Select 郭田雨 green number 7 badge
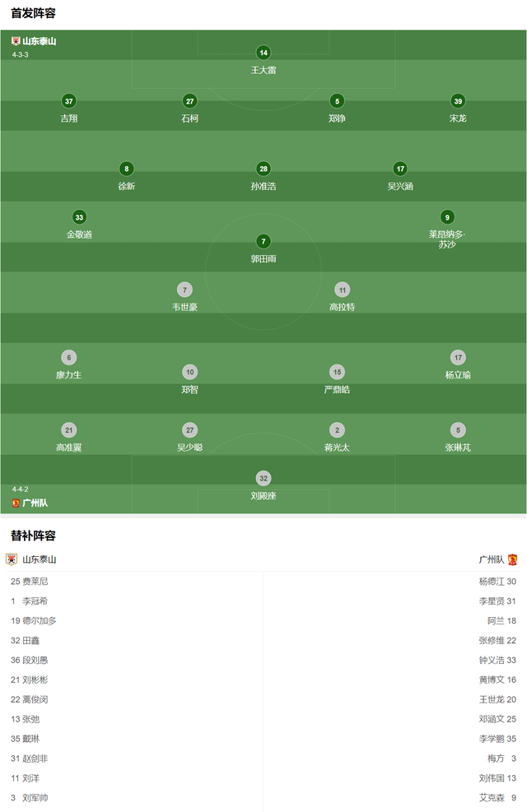527x812 pixels. click(x=263, y=241)
